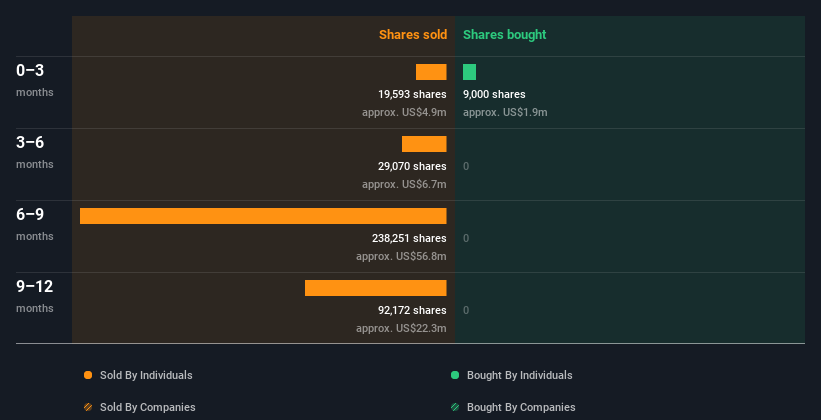This screenshot has width=821, height=420.
Task: Click the approx. US$22.3m amount text
Action: point(401,328)
